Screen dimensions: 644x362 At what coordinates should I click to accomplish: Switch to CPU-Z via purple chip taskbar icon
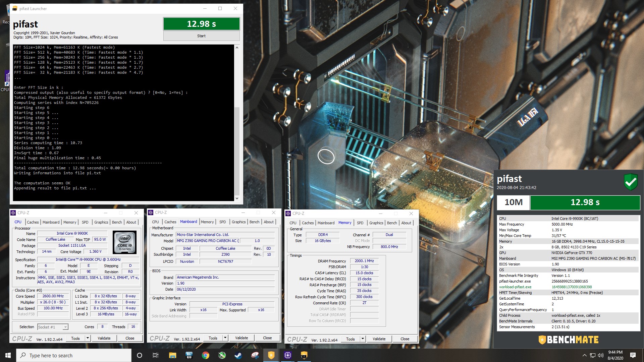click(287, 355)
